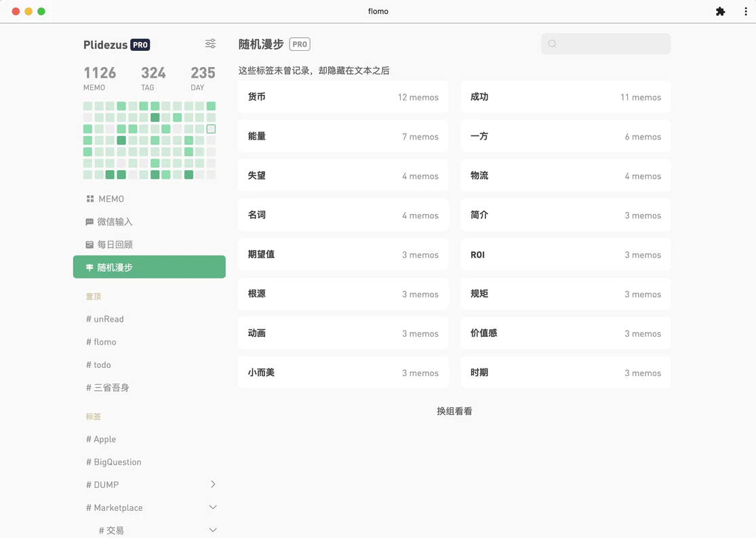Expand the DUMP tag chevron

(213, 484)
